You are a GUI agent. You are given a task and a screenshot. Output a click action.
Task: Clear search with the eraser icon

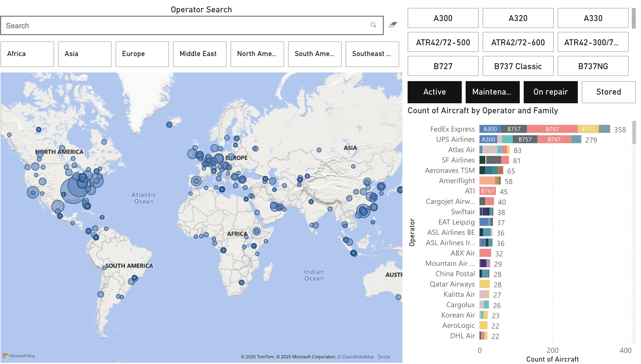pos(393,25)
